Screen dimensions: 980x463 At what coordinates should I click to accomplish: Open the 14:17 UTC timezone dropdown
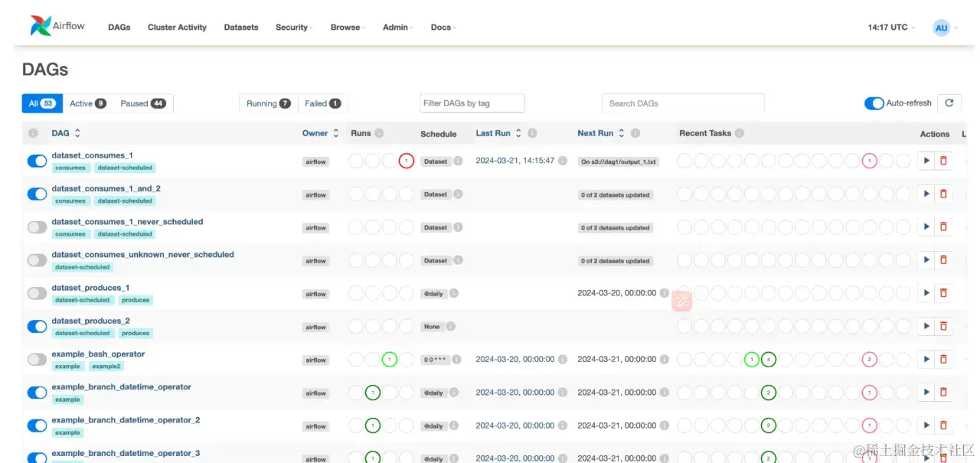(x=891, y=28)
